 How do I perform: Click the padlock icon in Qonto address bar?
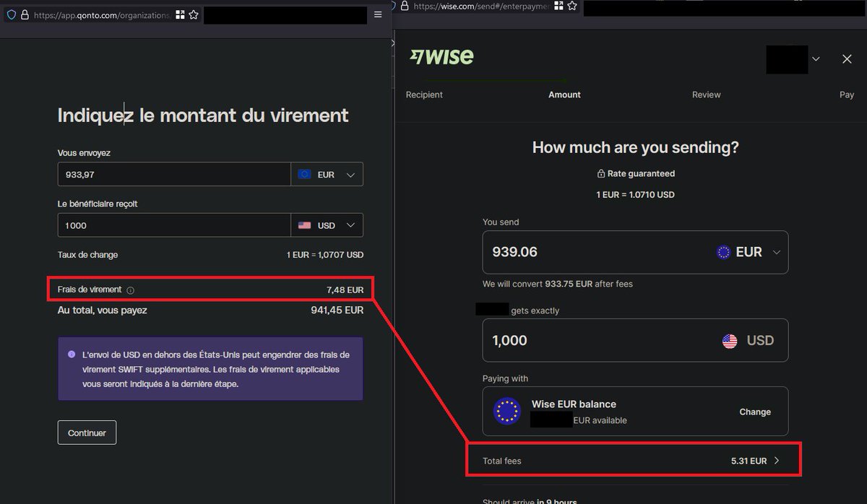[x=25, y=14]
